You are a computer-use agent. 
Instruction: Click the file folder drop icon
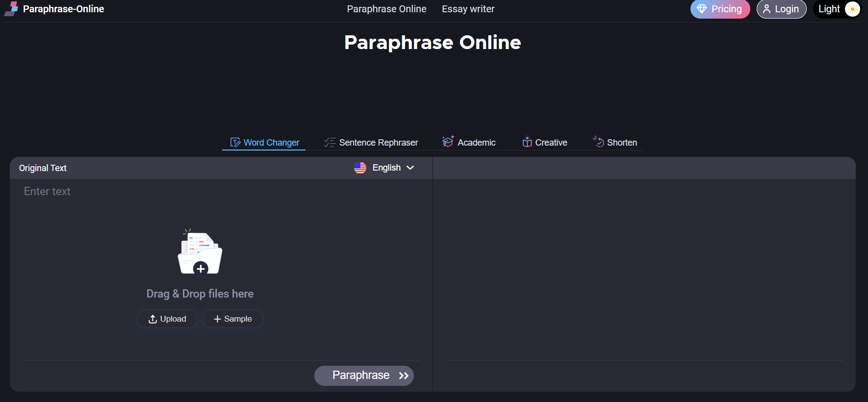200,251
